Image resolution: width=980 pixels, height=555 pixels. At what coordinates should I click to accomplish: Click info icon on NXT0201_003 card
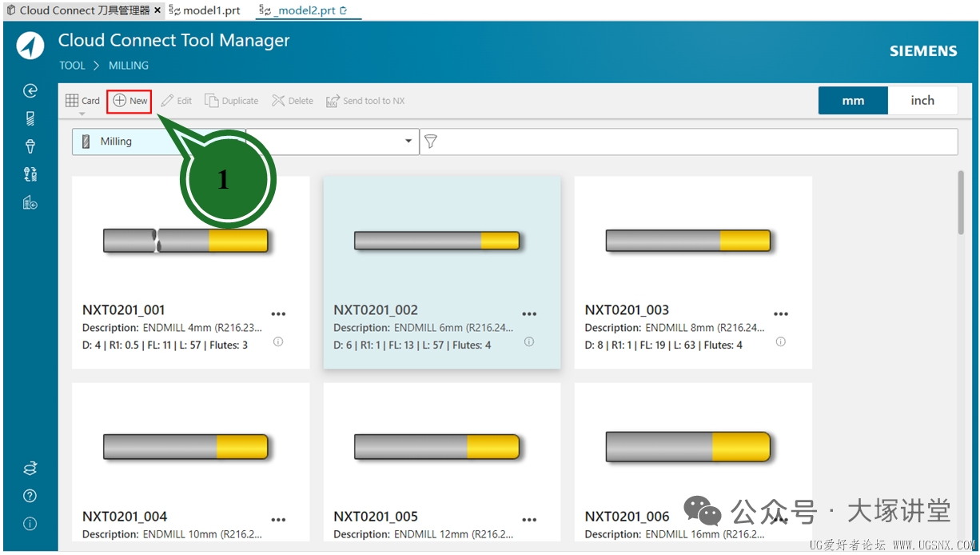pyautogui.click(x=780, y=341)
